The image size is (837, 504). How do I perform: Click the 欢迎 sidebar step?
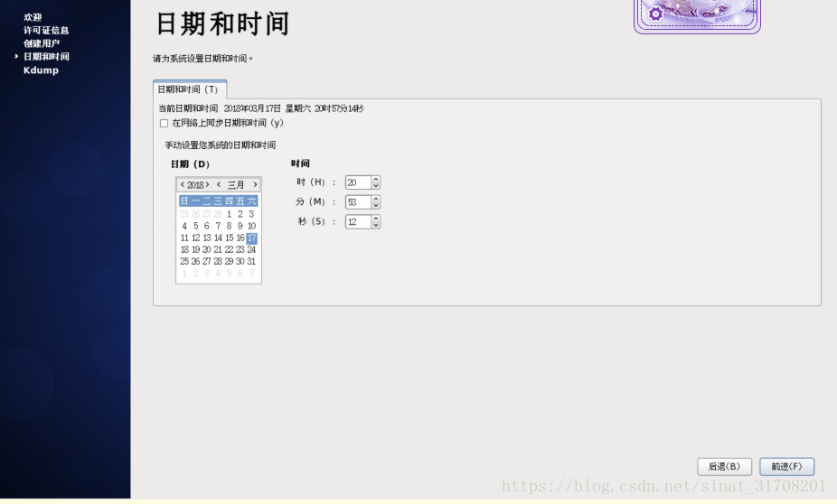point(33,17)
